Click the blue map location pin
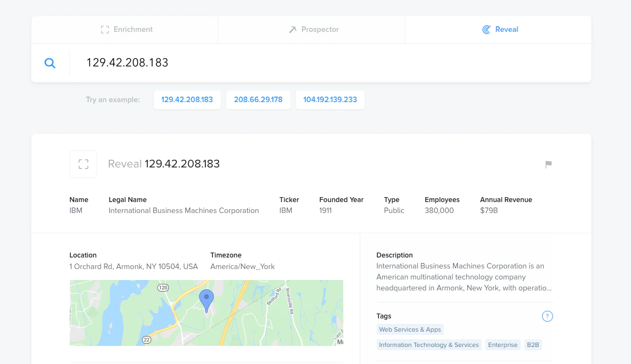This screenshot has width=631, height=364. pyautogui.click(x=206, y=300)
